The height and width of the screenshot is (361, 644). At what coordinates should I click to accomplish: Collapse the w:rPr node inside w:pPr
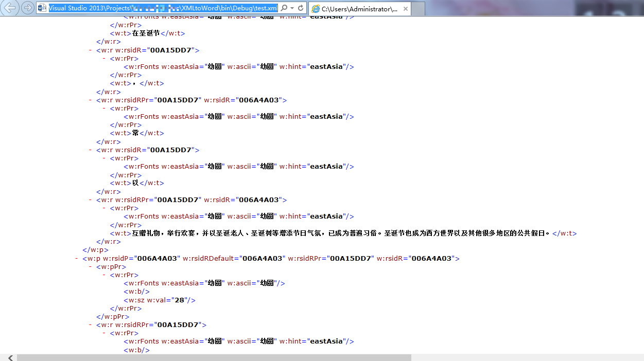pyautogui.click(x=104, y=275)
